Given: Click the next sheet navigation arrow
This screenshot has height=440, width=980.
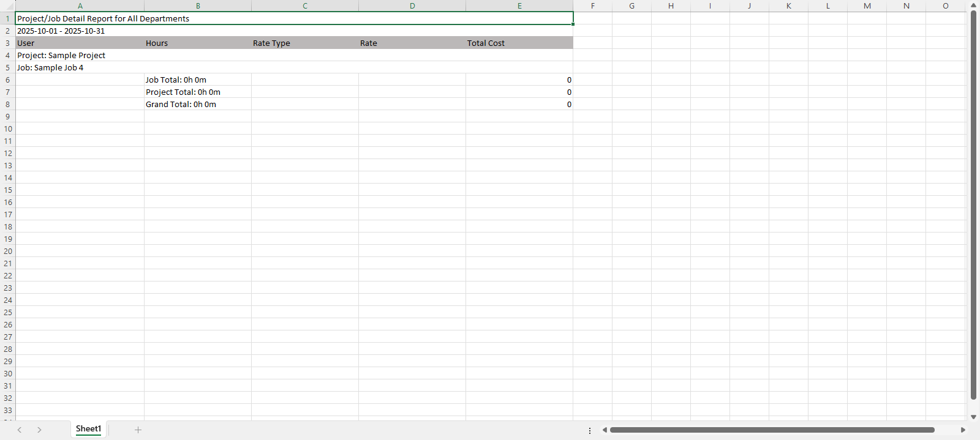Looking at the screenshot, I should [39, 430].
